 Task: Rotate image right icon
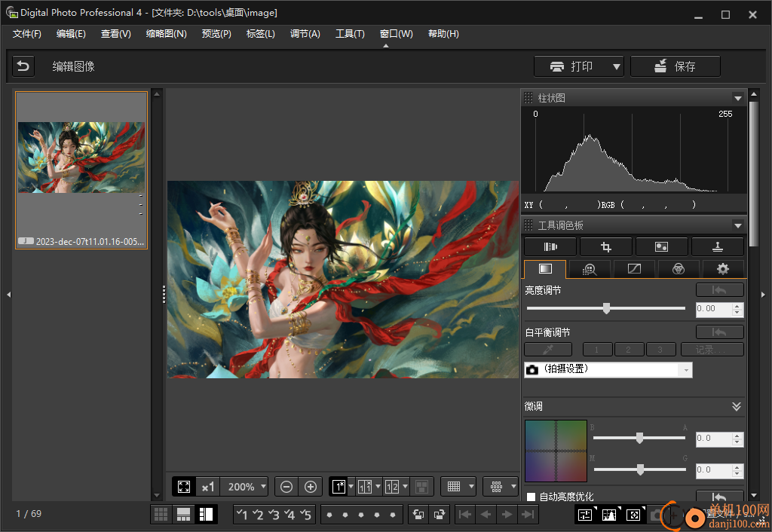pos(439,515)
